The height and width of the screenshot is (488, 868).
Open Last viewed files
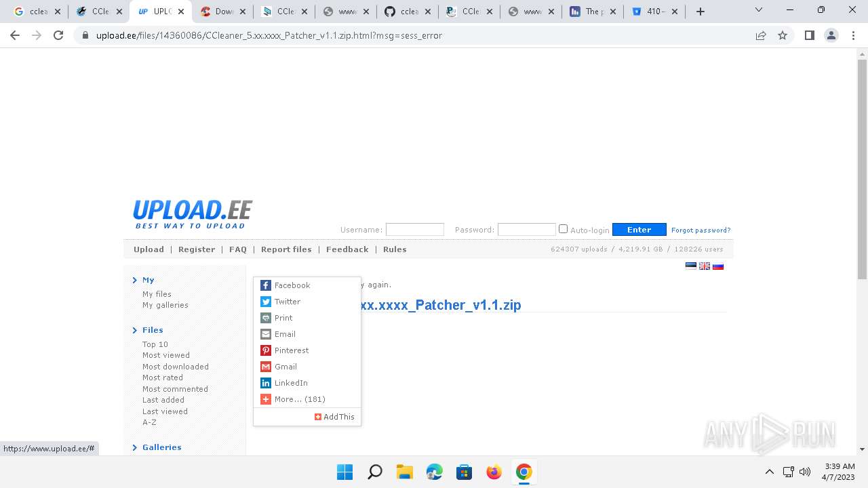(x=165, y=411)
